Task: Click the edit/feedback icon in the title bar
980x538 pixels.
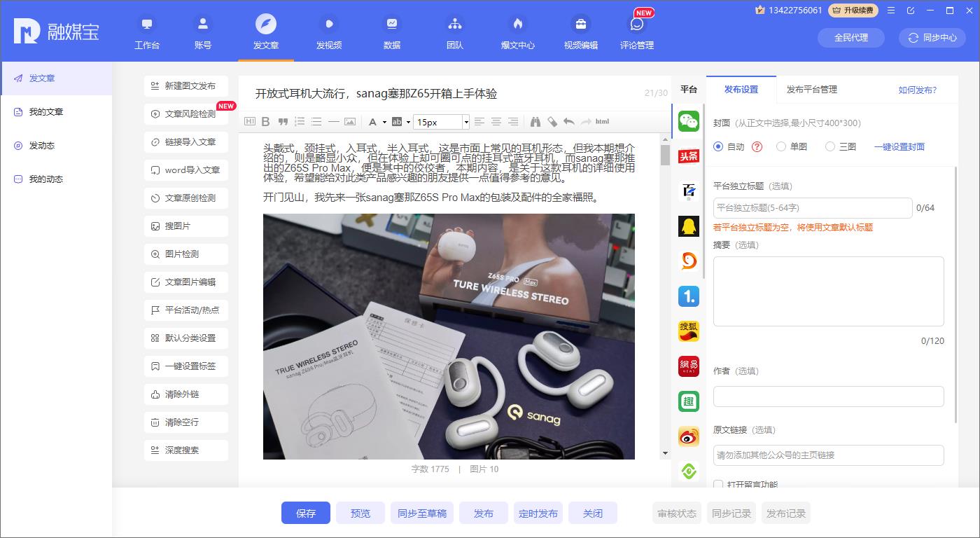Action: (911, 11)
